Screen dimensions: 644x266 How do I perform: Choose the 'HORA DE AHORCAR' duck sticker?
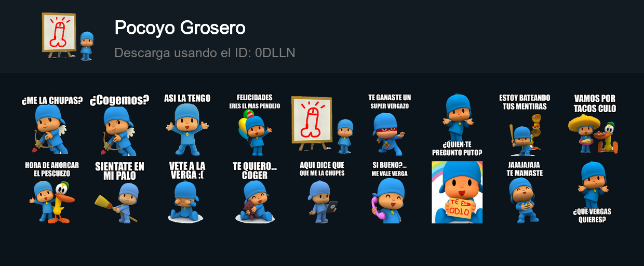52,192
